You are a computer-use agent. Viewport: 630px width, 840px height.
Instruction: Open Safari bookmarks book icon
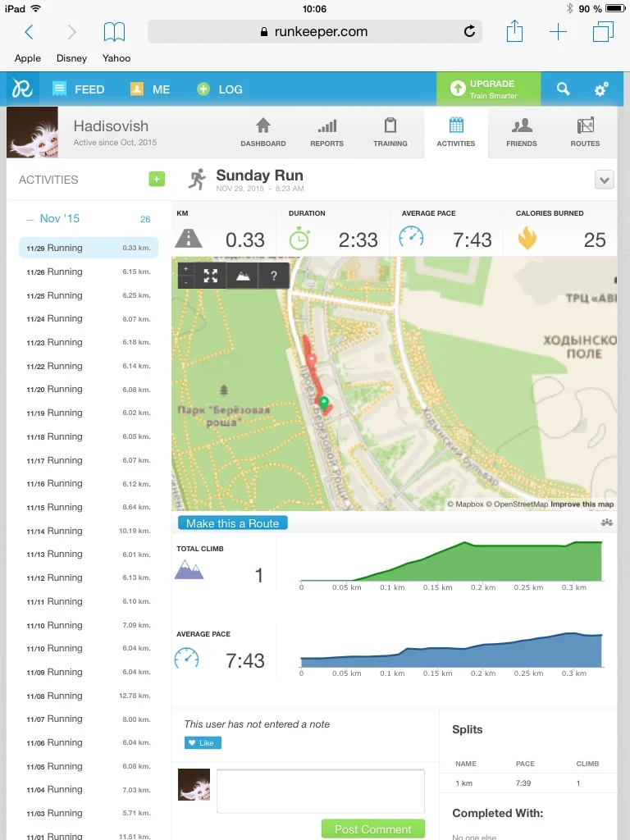pyautogui.click(x=114, y=32)
